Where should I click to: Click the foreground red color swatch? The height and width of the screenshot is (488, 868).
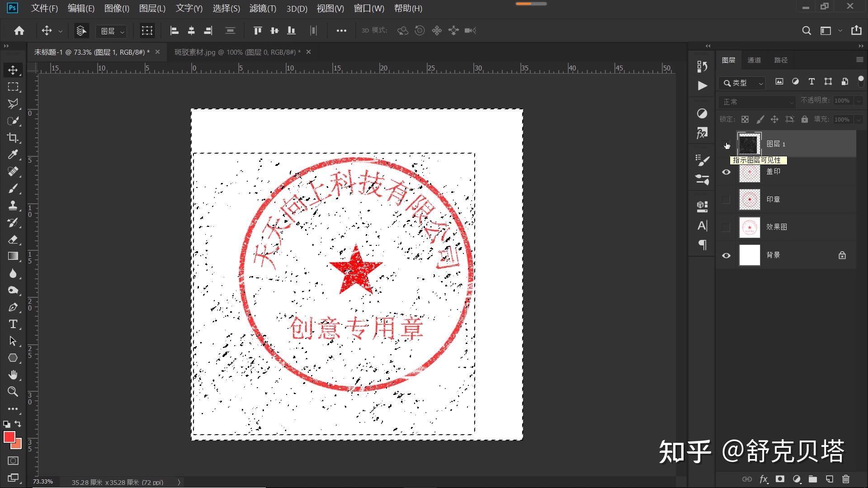(x=9, y=436)
